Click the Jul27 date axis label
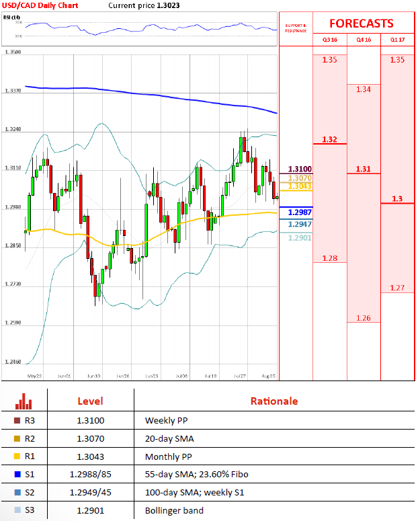This screenshot has width=420, height=521. 240,376
